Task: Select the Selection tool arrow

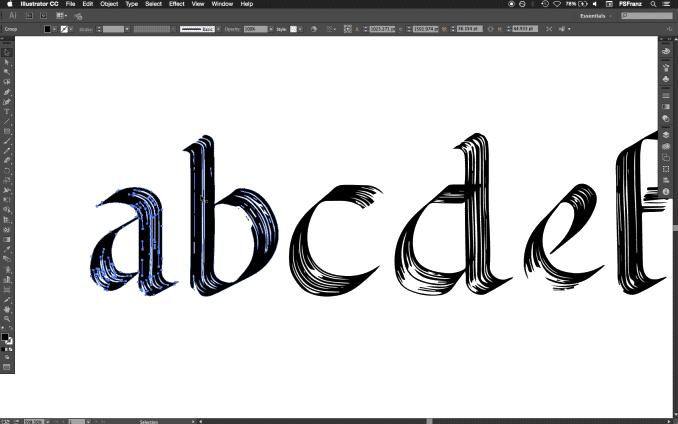Action: tap(6, 53)
